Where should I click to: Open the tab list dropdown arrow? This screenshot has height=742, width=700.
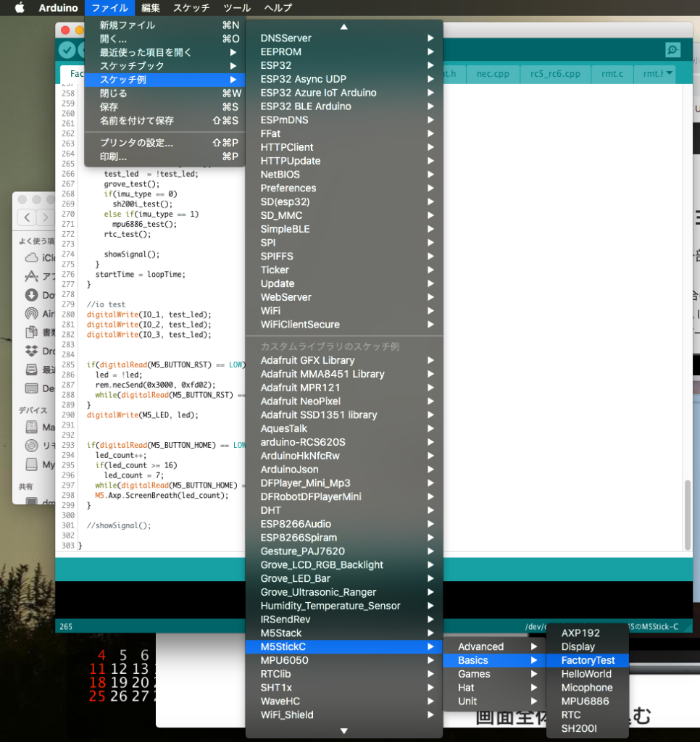(x=670, y=72)
